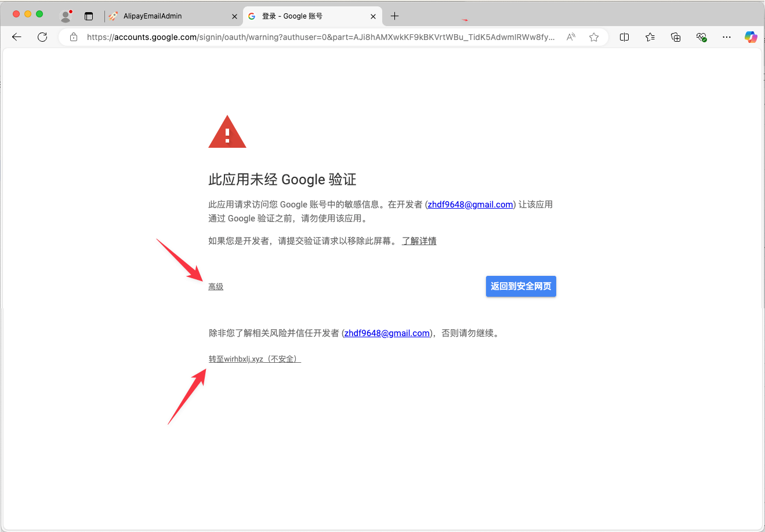Click the 返回到安全网页 button

(521, 286)
